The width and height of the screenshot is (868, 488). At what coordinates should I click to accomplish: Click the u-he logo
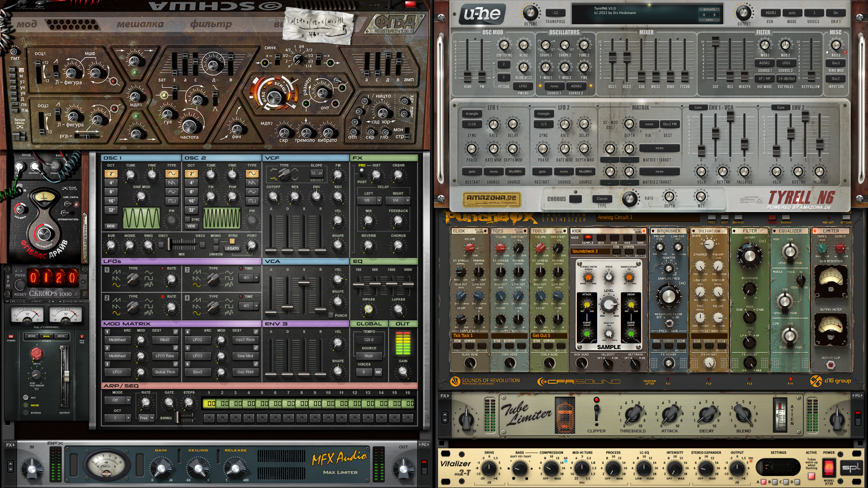tap(482, 14)
